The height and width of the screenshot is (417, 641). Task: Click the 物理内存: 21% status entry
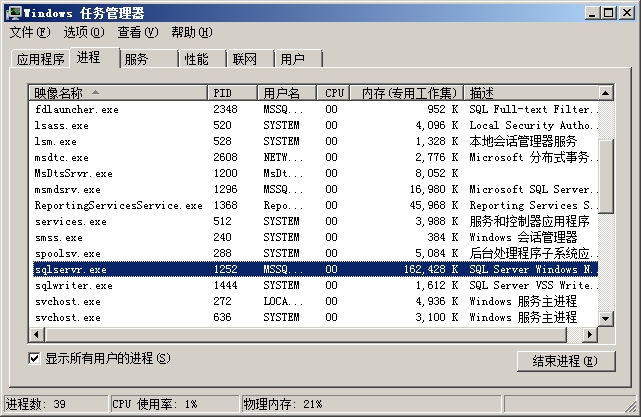tap(371, 404)
